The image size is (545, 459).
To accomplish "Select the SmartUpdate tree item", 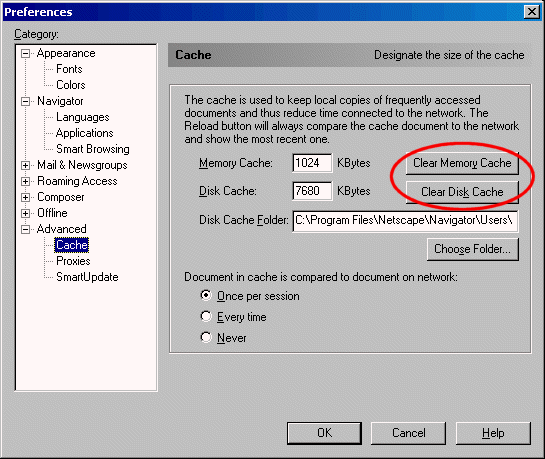I will coord(87,277).
